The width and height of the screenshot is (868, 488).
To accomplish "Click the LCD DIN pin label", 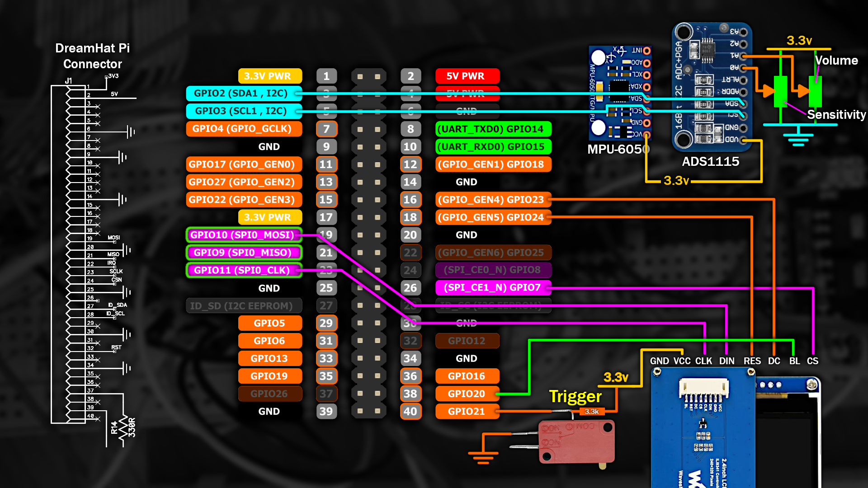I will 726,361.
